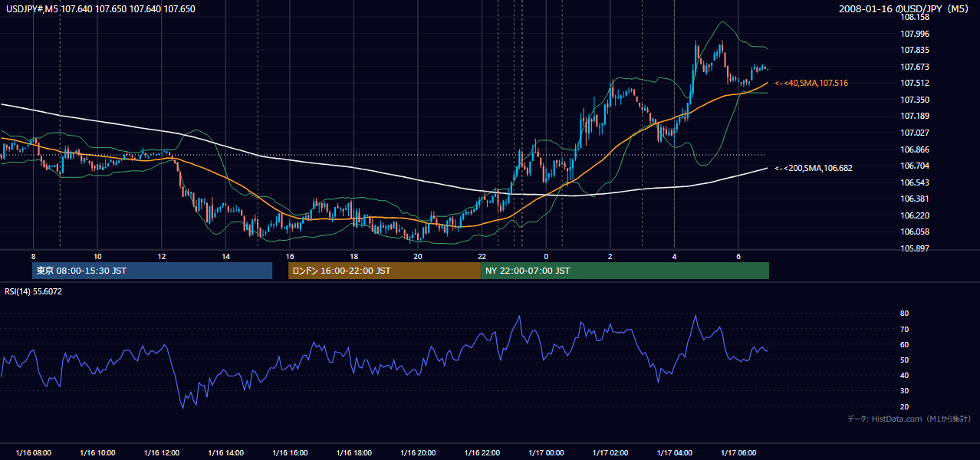980x460 pixels.
Task: Click the 1/17 04:00 date label
Action: click(x=674, y=453)
